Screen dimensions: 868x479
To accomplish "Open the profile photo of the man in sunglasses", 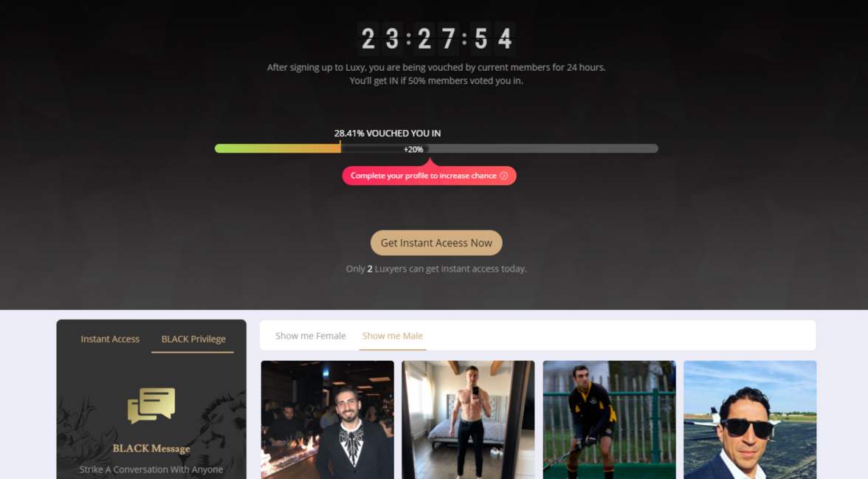I will (750, 420).
